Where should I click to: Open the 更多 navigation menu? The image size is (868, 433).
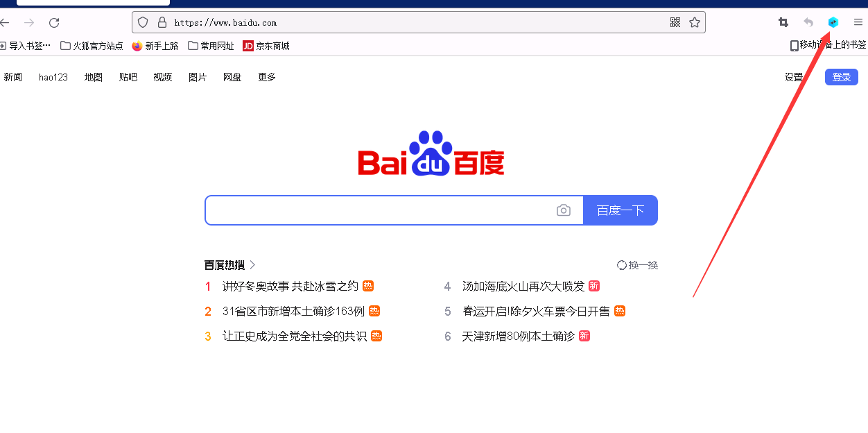coord(267,77)
